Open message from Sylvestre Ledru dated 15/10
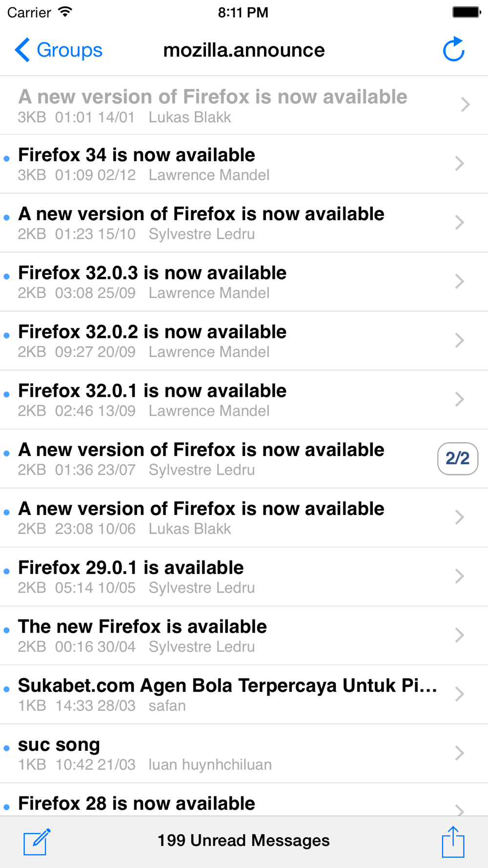This screenshot has height=868, width=488. point(244,223)
